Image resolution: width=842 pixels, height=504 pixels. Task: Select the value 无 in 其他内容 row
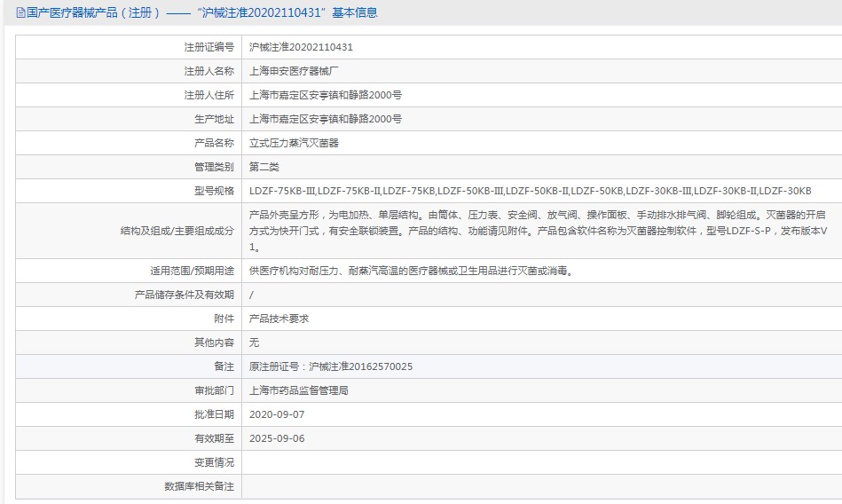pyautogui.click(x=254, y=343)
